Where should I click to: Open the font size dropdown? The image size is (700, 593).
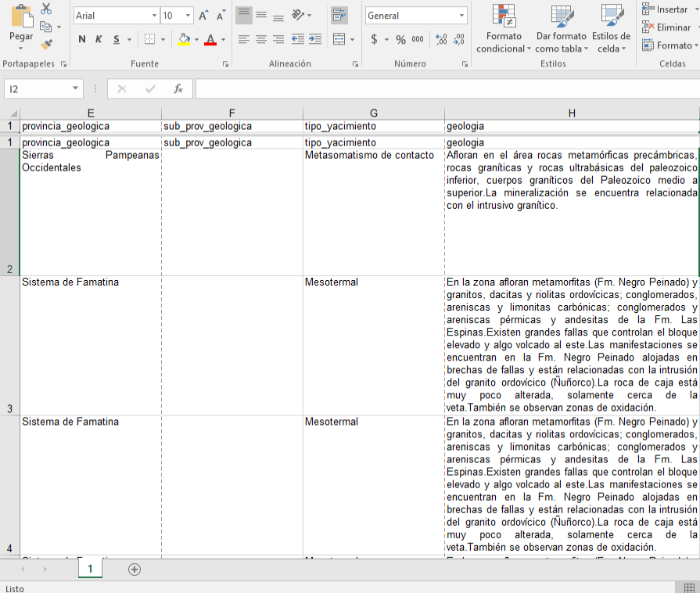pos(188,16)
